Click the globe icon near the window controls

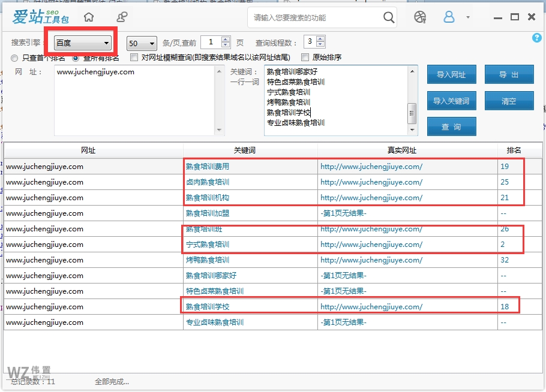pyautogui.click(x=419, y=17)
